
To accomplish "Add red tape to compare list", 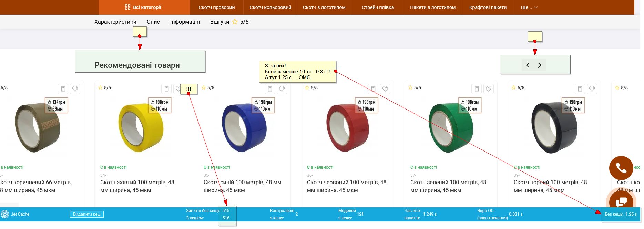I will 373,89.
